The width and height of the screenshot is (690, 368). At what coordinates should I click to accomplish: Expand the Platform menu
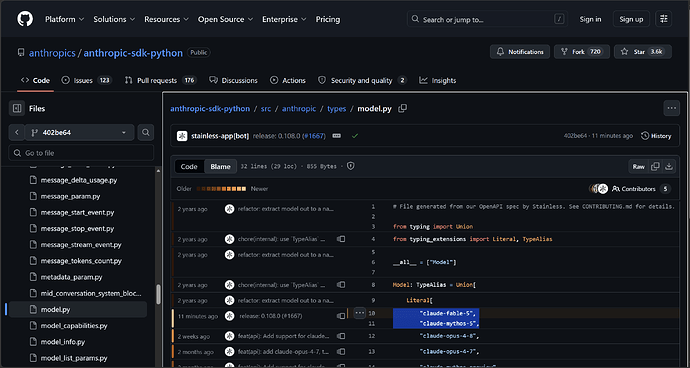pyautogui.click(x=66, y=19)
